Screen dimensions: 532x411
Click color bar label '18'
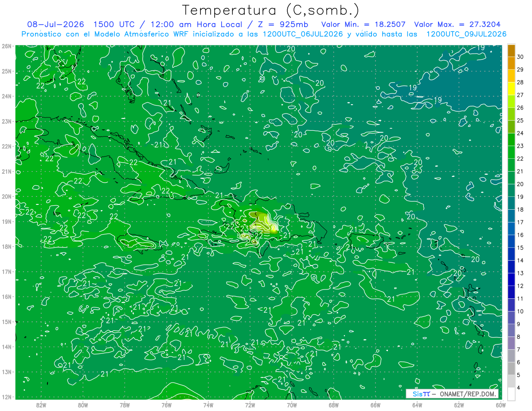[520, 209]
